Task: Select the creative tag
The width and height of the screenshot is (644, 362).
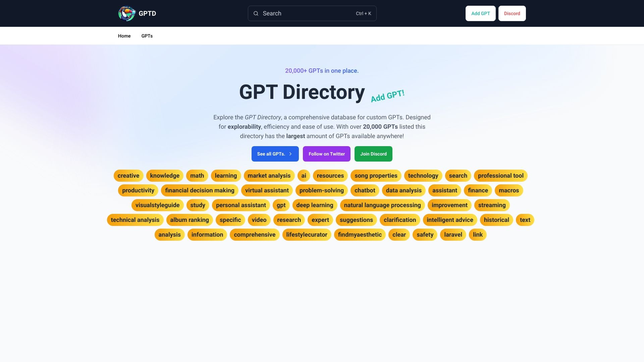Action: click(x=128, y=176)
